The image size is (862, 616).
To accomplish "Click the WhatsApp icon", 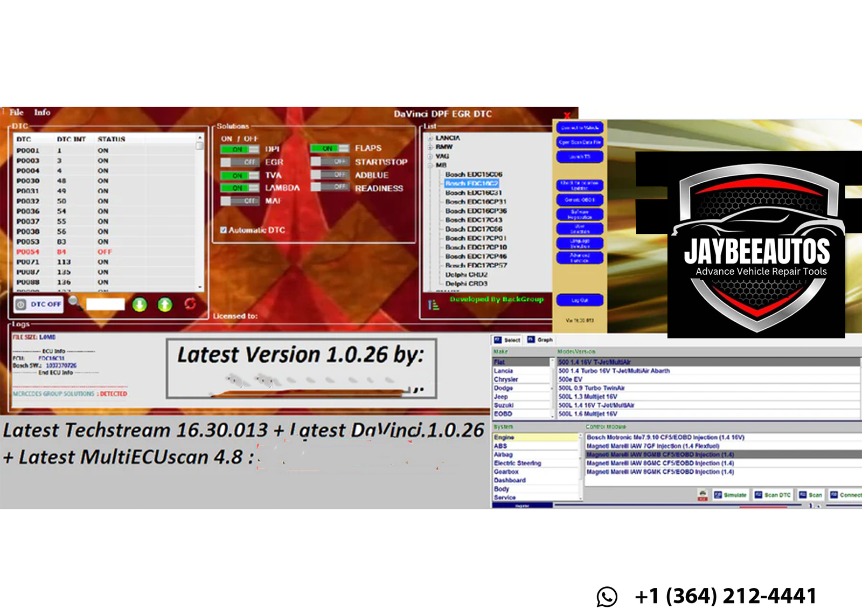I will click(607, 597).
